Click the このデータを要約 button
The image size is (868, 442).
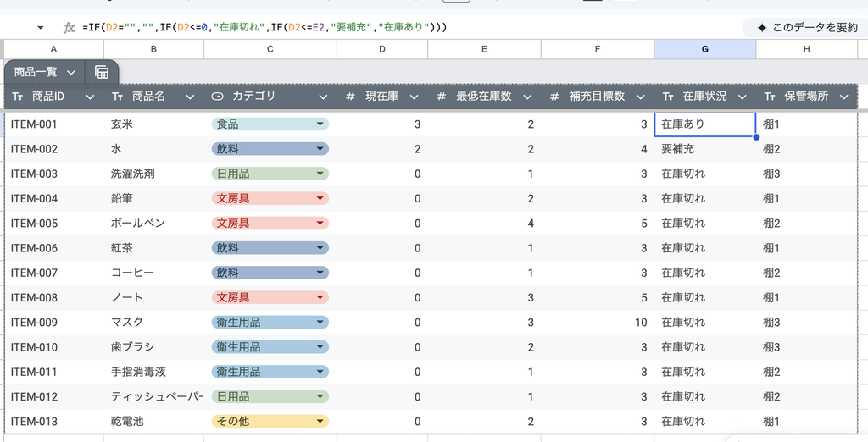click(x=805, y=28)
